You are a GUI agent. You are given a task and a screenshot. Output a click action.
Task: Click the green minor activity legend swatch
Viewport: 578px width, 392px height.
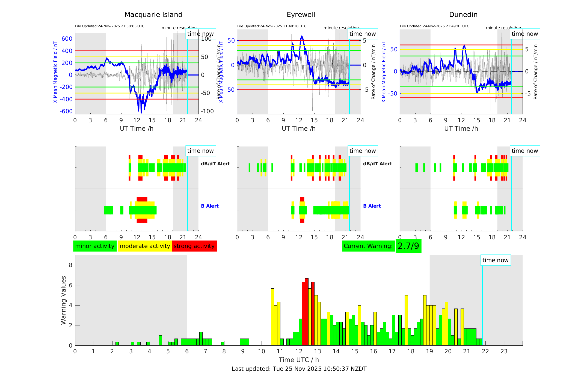click(x=95, y=246)
